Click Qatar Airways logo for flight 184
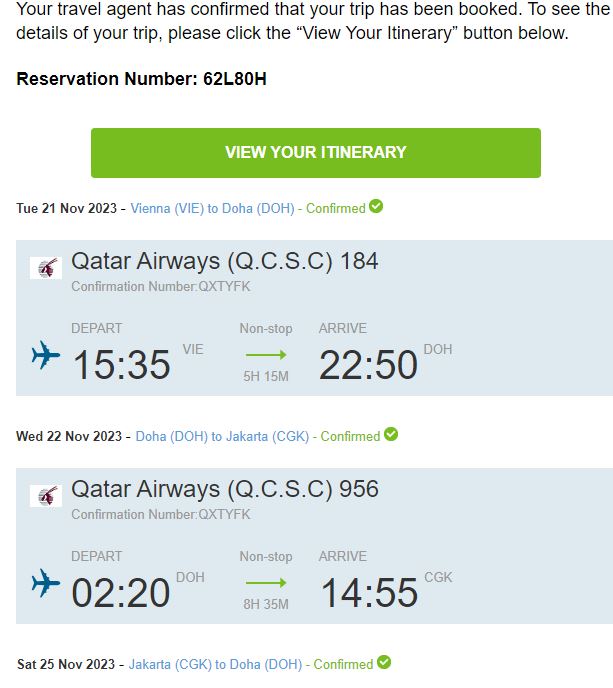Image resolution: width=613 pixels, height=688 pixels. 46,267
